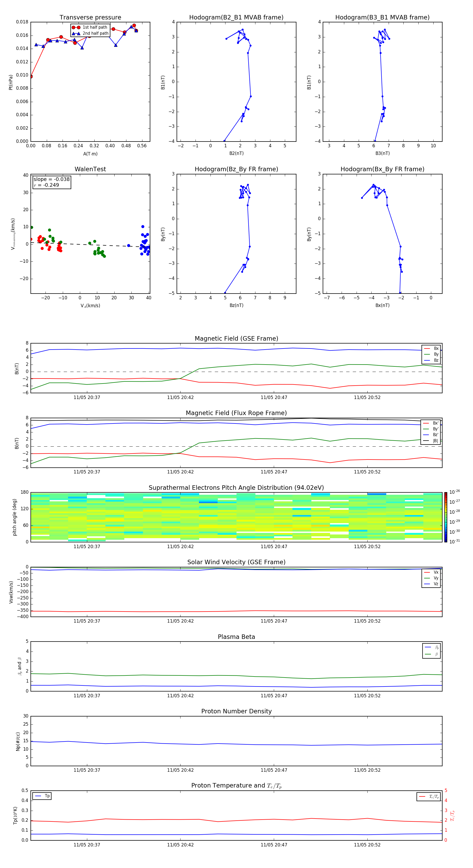Select the "B2(nT)" x-axis label
473x868 pixels.
[x=236, y=153]
